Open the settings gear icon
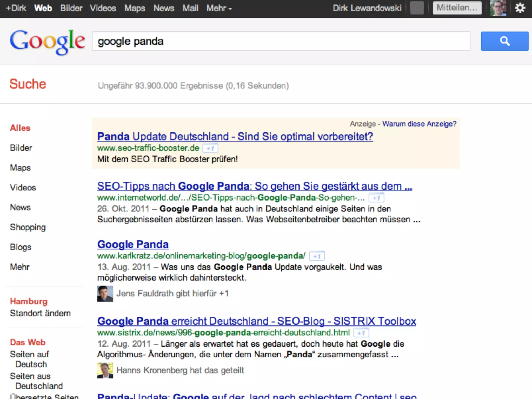The image size is (532, 399). pos(520,8)
